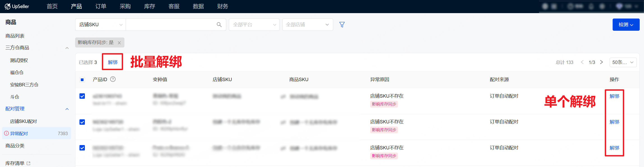The image size is (644, 167).
Task: Click the search text input field
Action: (x=170, y=25)
